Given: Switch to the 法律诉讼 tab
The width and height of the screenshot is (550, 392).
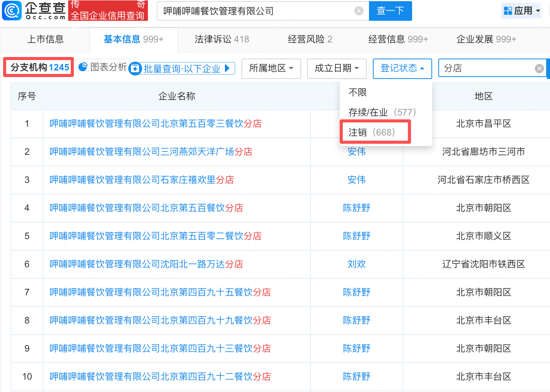Looking at the screenshot, I should pos(221,39).
